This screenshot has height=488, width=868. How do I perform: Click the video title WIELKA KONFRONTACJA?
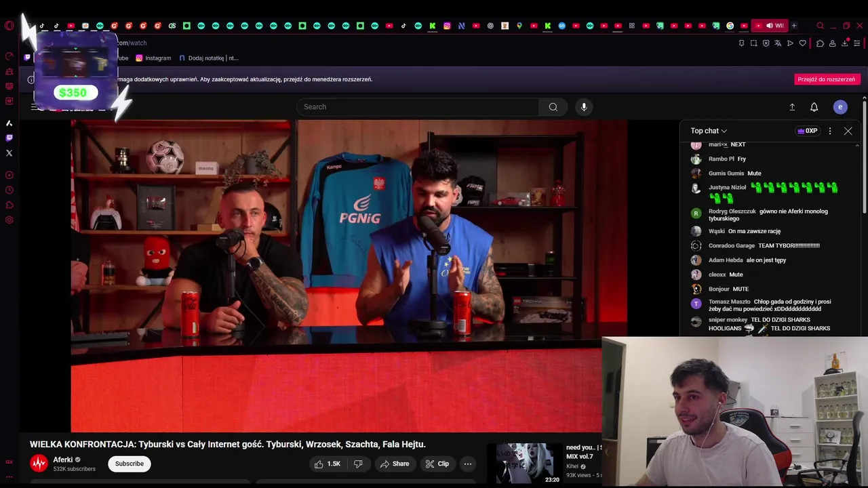point(228,445)
